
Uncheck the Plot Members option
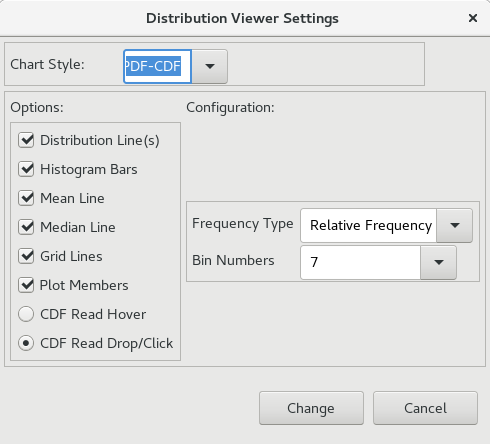tap(26, 285)
